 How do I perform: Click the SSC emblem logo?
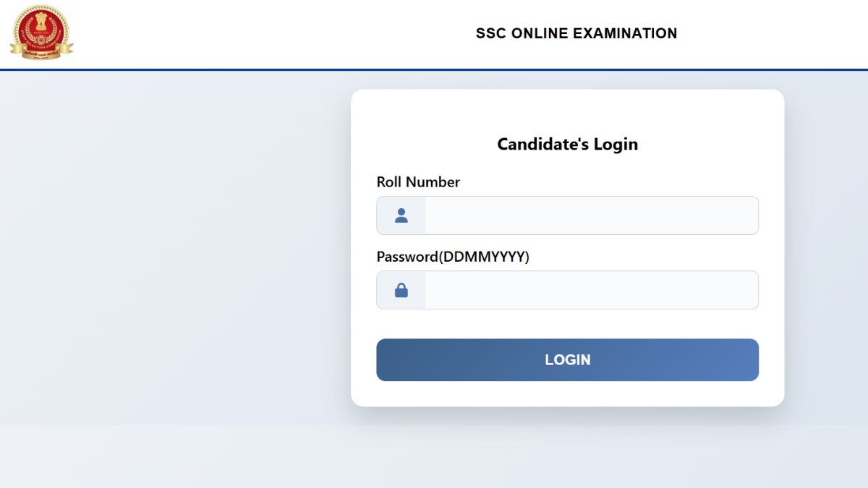(x=41, y=33)
